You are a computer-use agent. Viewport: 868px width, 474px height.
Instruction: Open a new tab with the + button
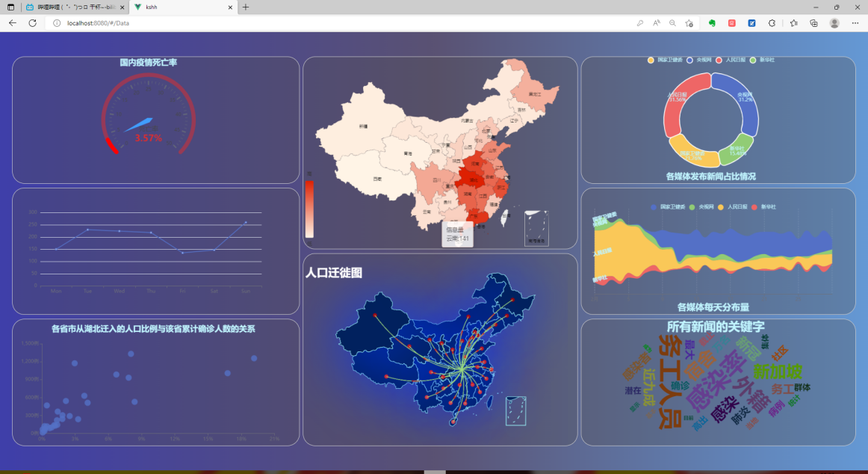247,7
